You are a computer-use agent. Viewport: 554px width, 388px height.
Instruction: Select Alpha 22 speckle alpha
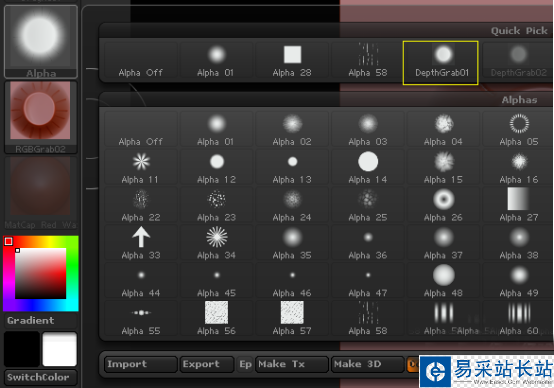click(x=141, y=205)
